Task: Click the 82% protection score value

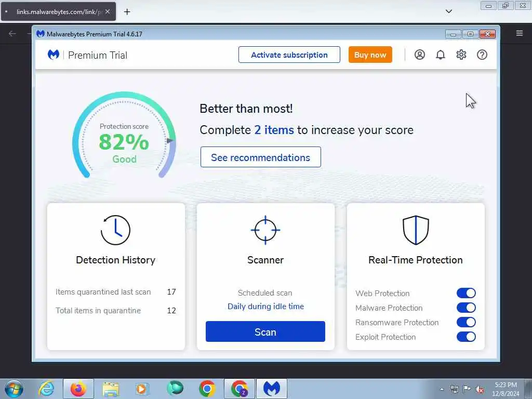Action: point(124,142)
